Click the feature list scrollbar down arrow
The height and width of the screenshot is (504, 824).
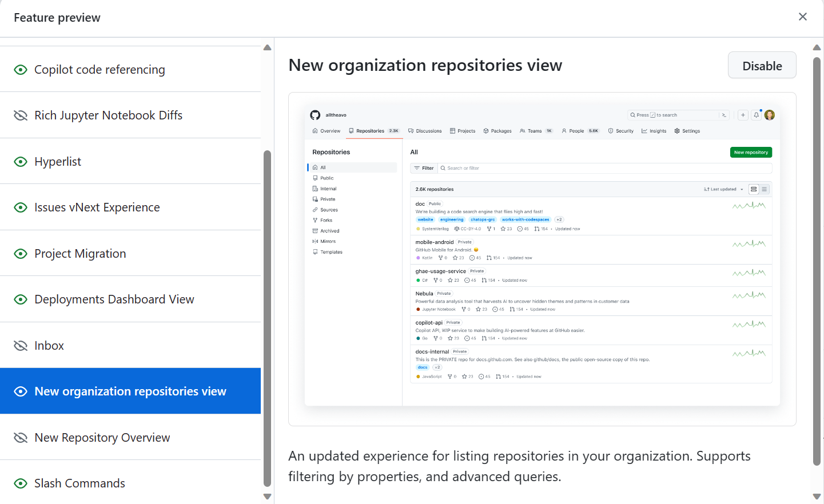click(x=267, y=497)
